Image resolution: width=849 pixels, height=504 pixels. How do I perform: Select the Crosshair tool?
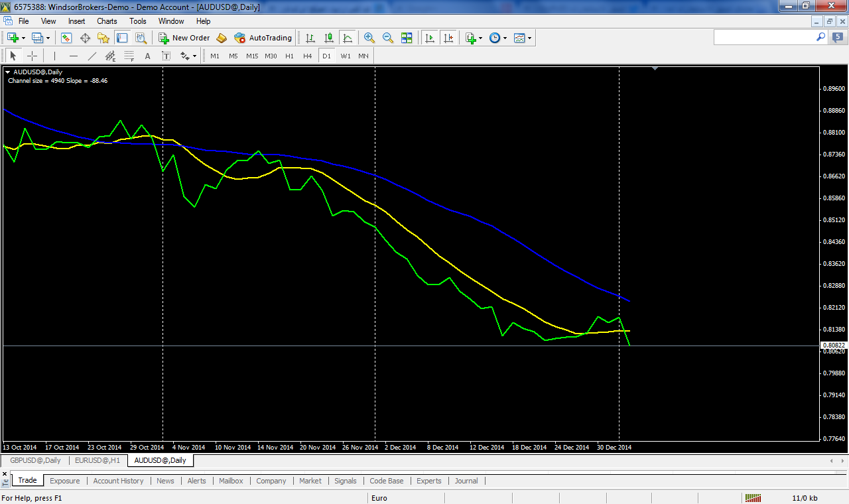tap(32, 56)
